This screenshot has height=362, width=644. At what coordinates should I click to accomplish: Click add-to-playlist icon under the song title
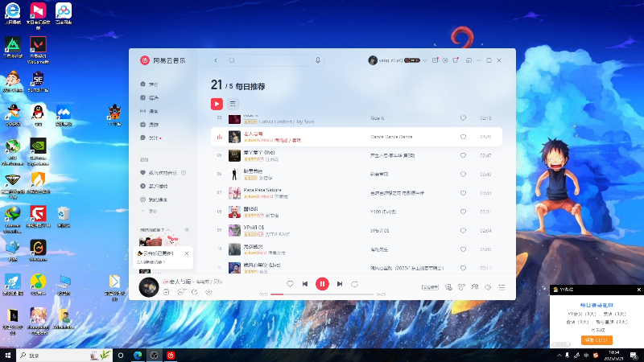pos(167,292)
